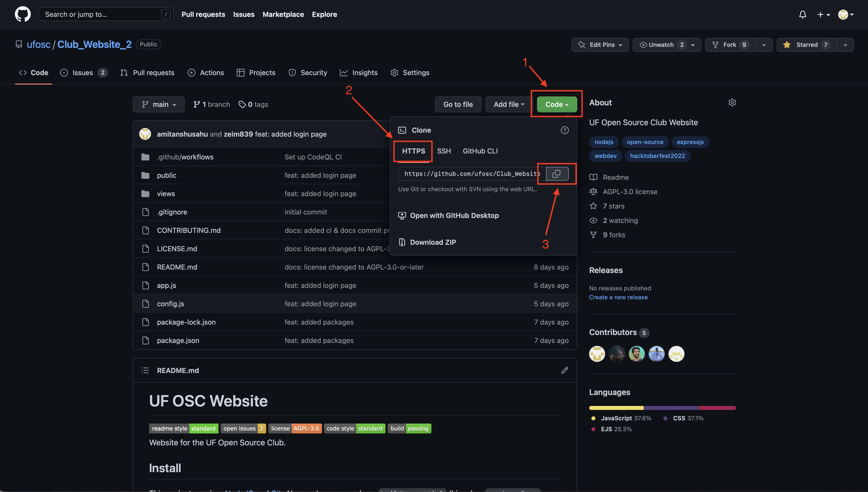Edit About details gear icon

pos(732,102)
